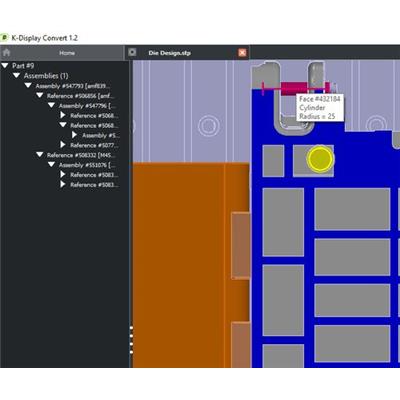The image size is (400, 400).
Task: Expand the collapsed Reference #5077 node
Action: (63, 145)
